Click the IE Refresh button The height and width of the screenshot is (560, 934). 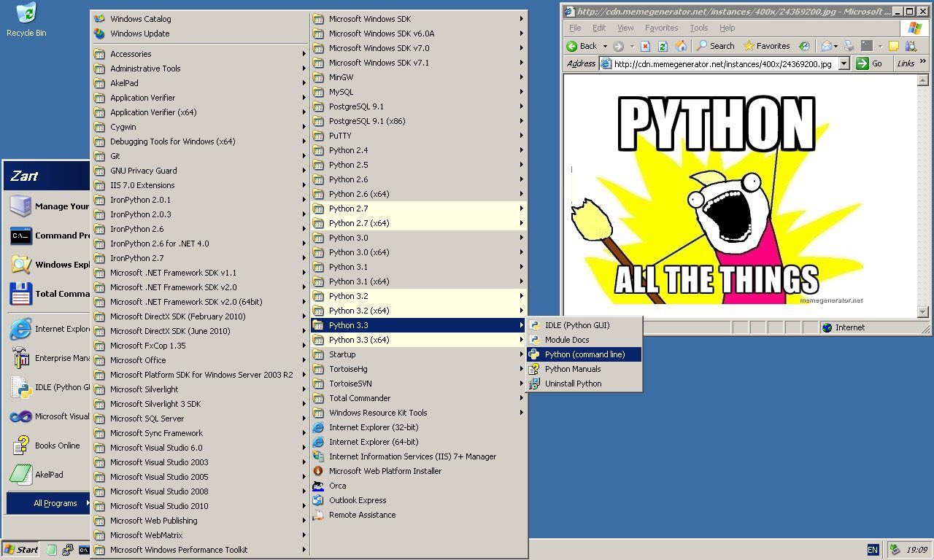pyautogui.click(x=663, y=46)
